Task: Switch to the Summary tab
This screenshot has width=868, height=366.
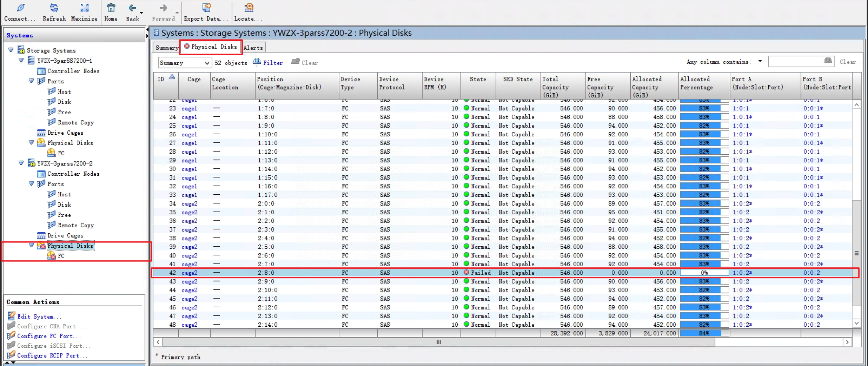Action: click(166, 48)
